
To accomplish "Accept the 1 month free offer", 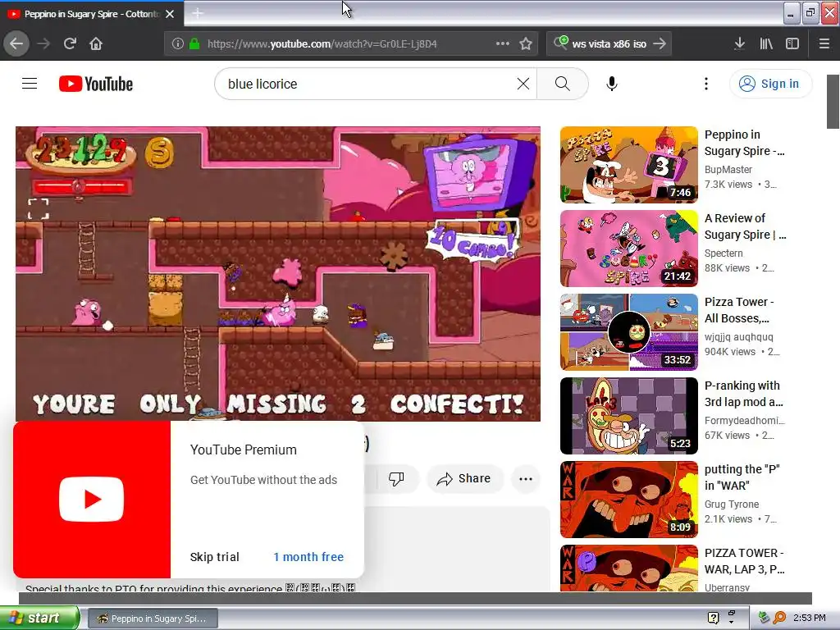I will (308, 557).
